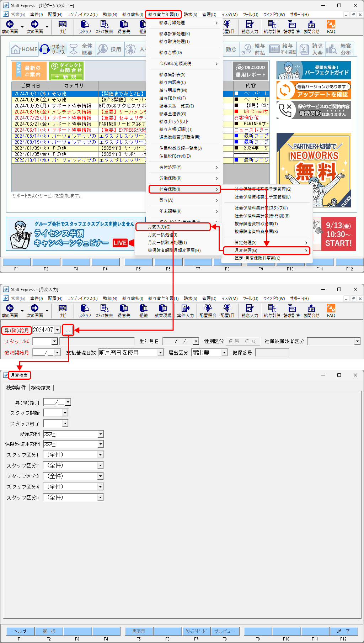
Task: Open 組織 icon in 月変入力 window toolbar
Action: point(143,311)
